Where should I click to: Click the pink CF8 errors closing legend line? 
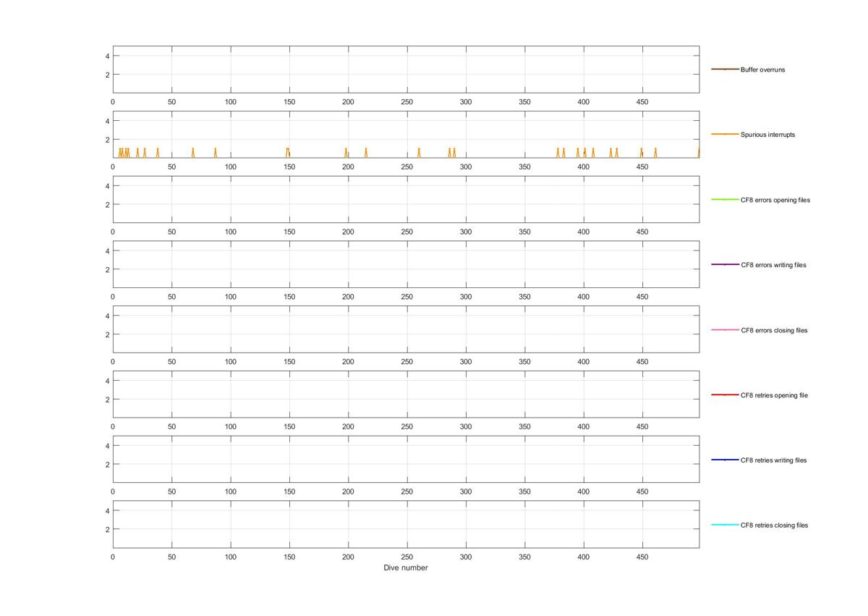coord(725,330)
